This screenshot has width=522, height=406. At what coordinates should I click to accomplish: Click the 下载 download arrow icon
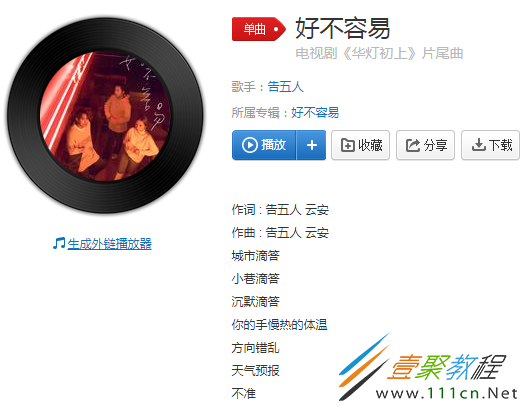click(478, 145)
